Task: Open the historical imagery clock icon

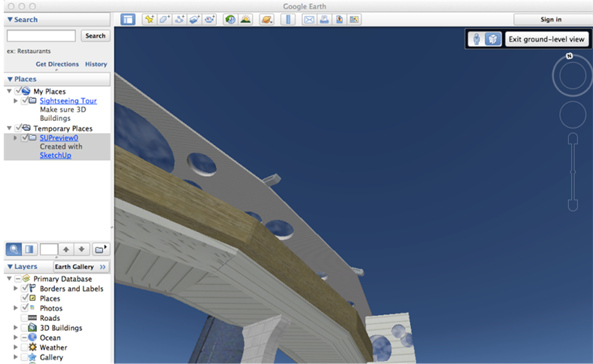Action: tap(230, 20)
